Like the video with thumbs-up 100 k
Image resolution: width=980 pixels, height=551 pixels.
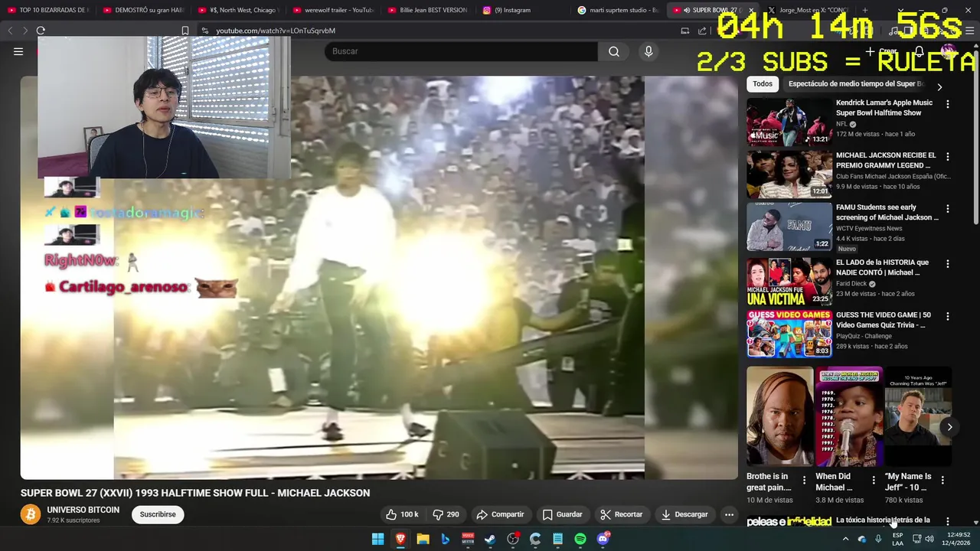click(x=403, y=514)
